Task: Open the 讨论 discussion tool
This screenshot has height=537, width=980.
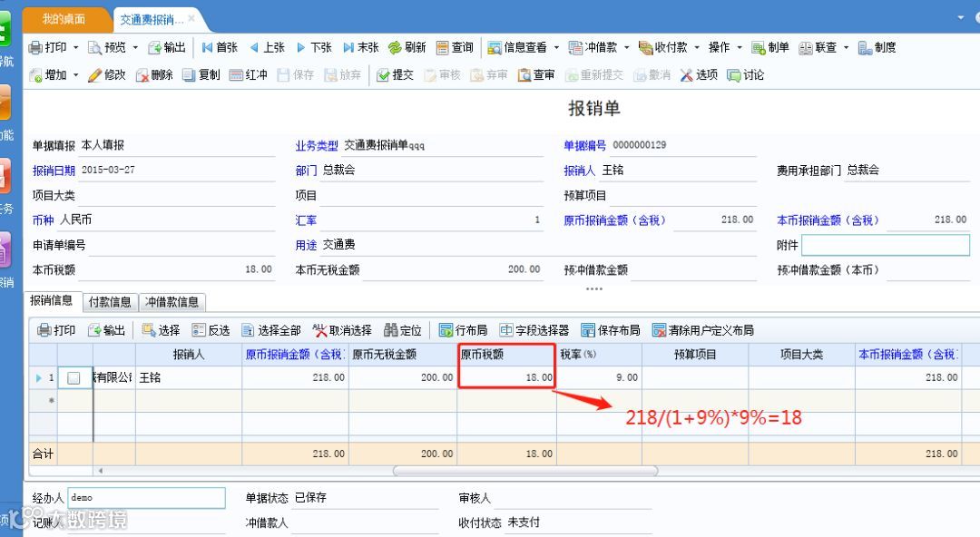Action: pos(746,75)
